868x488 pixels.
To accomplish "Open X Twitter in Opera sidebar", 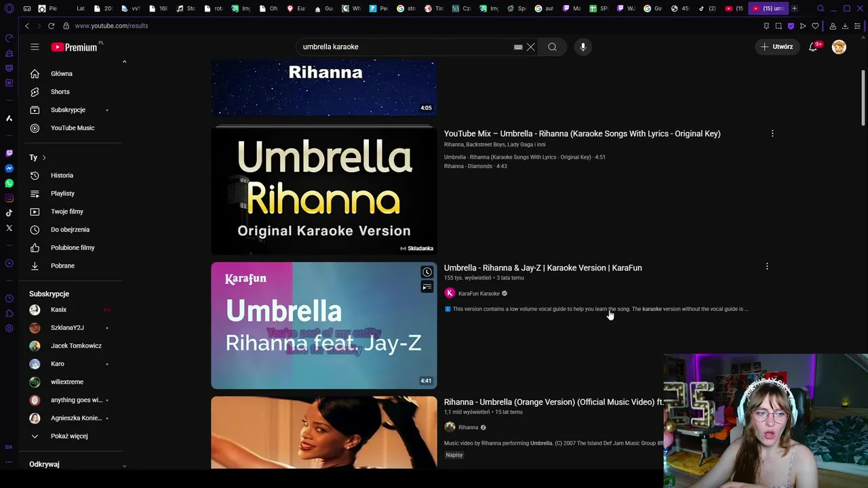I will point(9,228).
